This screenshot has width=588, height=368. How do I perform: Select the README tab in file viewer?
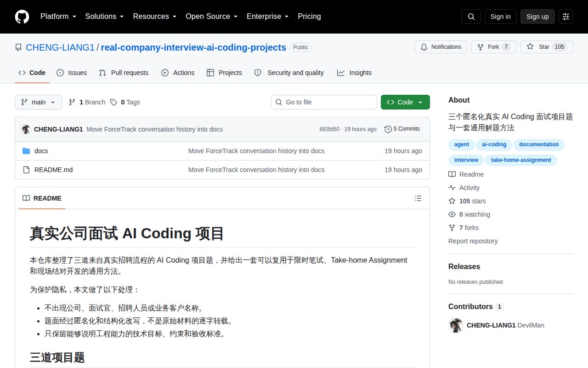[x=42, y=198]
